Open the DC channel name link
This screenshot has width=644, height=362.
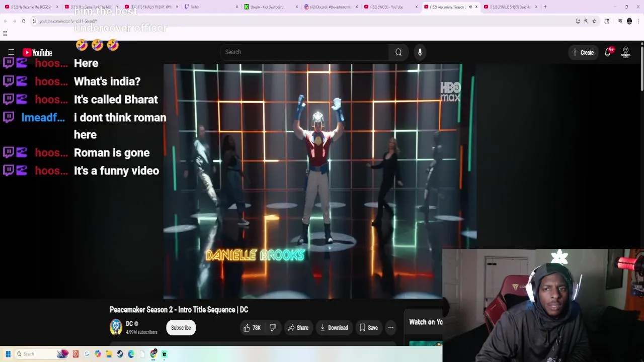[129, 324]
